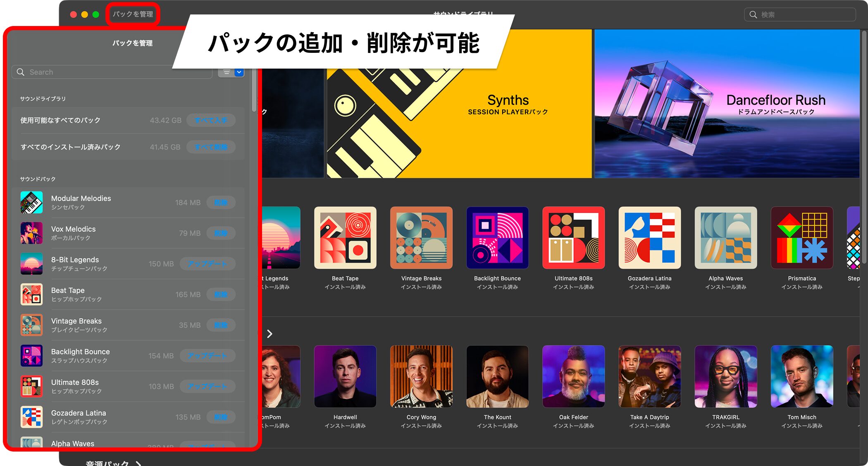868x466 pixels.
Task: Expand the 音源パック section chevron
Action: [138, 464]
